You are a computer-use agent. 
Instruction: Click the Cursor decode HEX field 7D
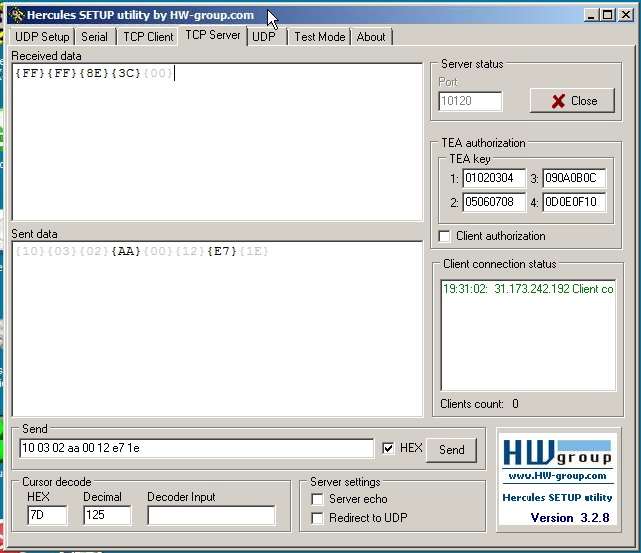tap(47, 515)
